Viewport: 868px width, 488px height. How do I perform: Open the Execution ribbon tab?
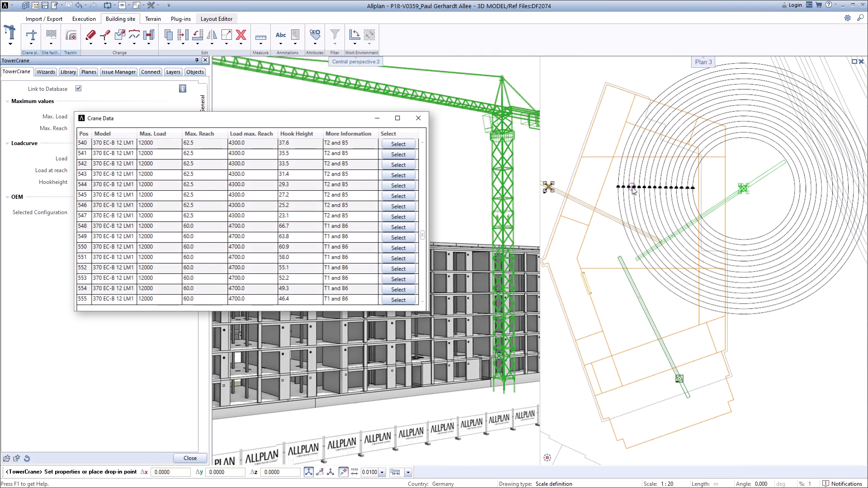click(84, 19)
